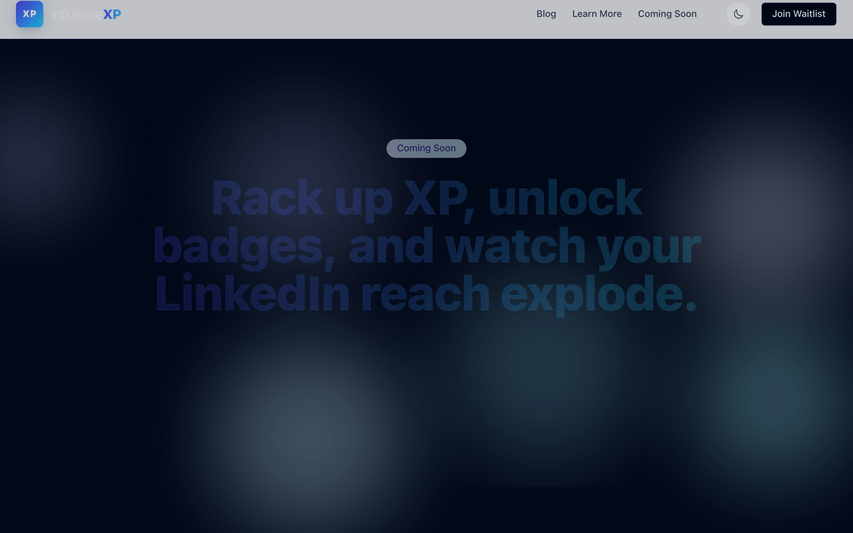Image resolution: width=853 pixels, height=533 pixels.
Task: Click the Coming Soon pill badge above headline
Action: [426, 148]
